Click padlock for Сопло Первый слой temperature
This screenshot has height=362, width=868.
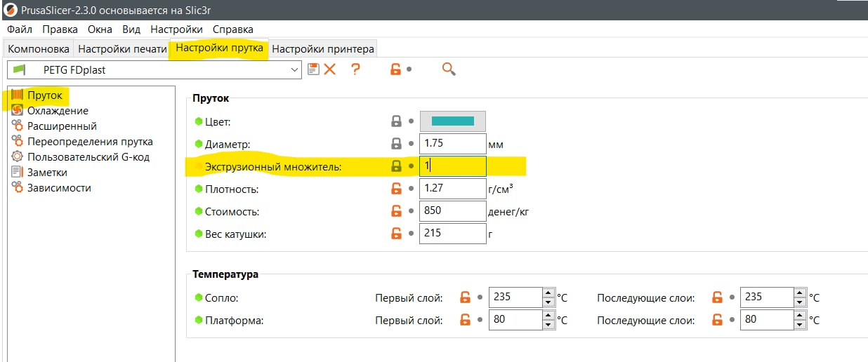pyautogui.click(x=465, y=297)
